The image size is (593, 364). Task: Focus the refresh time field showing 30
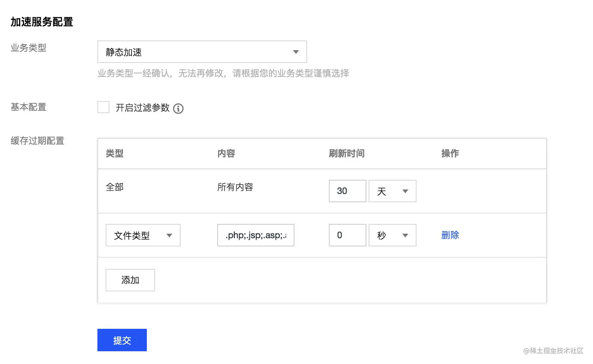pyautogui.click(x=347, y=191)
